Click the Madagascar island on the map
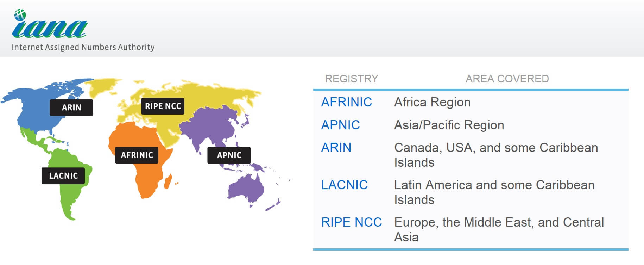Viewport: 644px width, 265px height. coord(168,181)
